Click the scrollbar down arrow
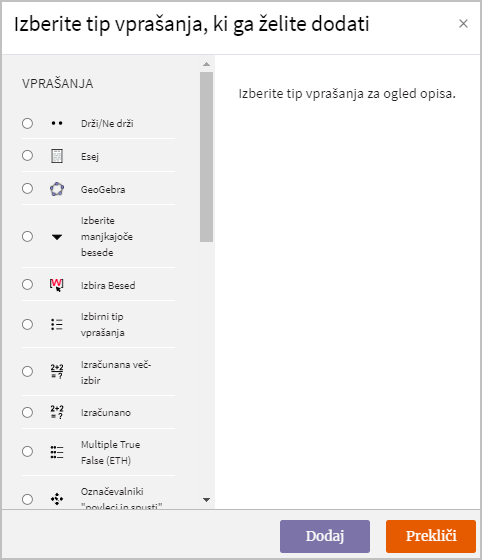The width and height of the screenshot is (482, 560). coord(206,500)
